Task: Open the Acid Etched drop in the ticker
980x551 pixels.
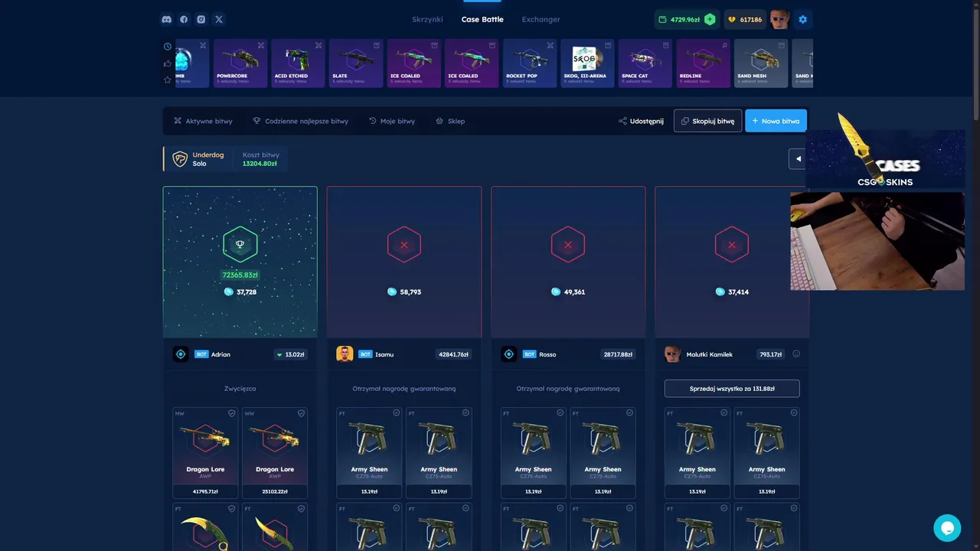Action: pos(298,63)
